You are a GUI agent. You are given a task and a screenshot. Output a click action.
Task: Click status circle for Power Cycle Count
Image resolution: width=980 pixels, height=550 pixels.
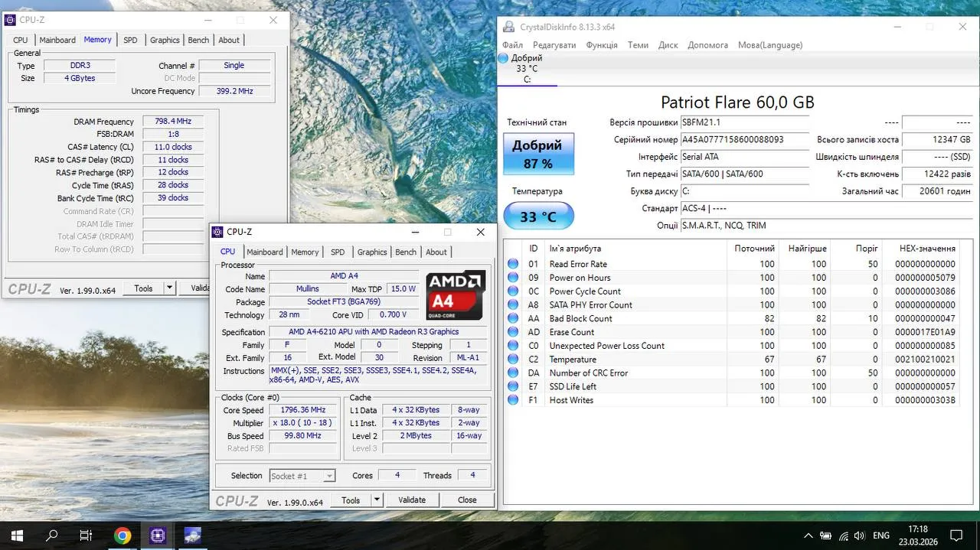(513, 291)
